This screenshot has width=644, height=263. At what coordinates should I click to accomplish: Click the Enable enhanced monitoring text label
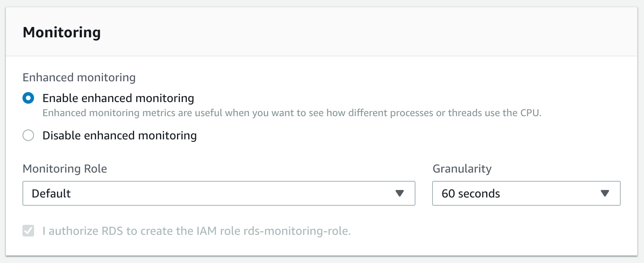point(118,98)
